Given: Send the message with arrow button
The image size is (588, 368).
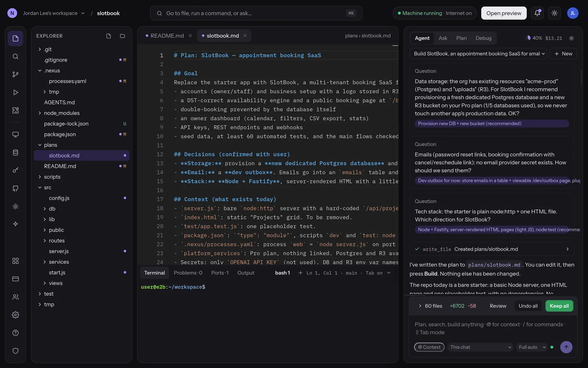Looking at the screenshot, I should coord(566,347).
